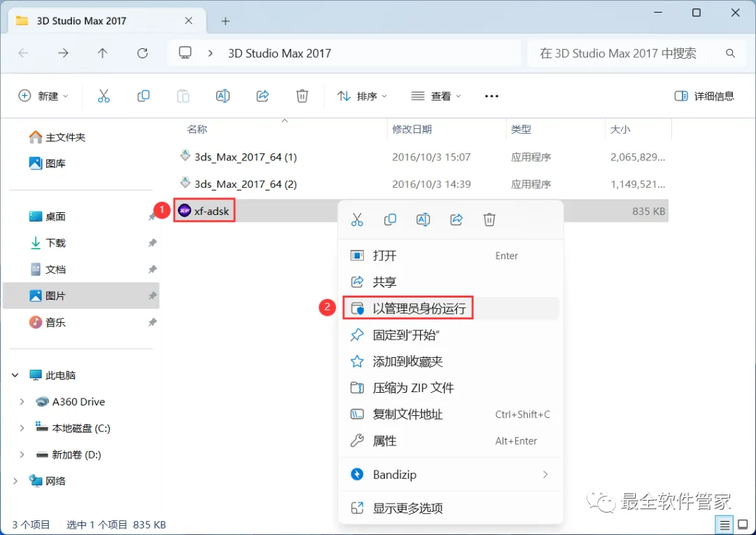Select 固定到"开始" menu entry
This screenshot has height=535, width=756.
click(451, 335)
